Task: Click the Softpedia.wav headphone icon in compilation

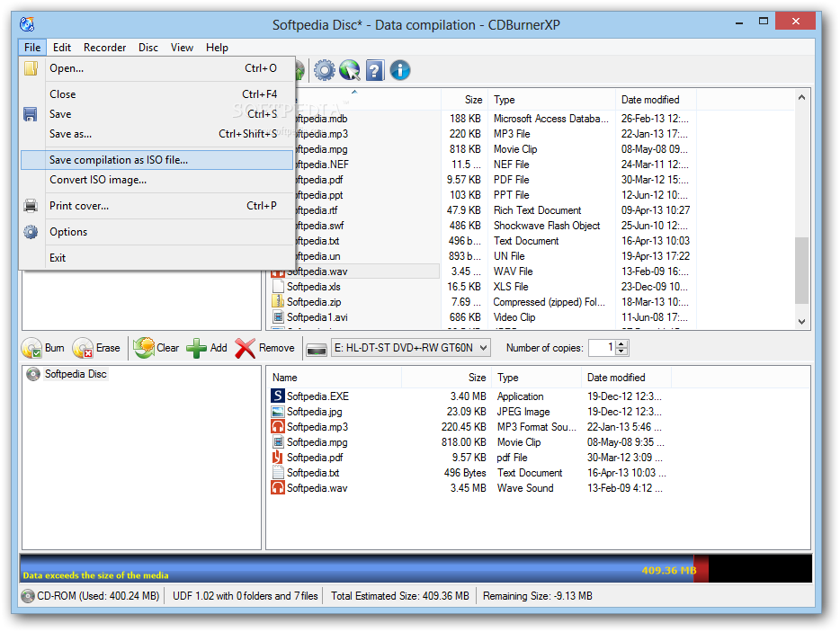Action: pyautogui.click(x=278, y=488)
